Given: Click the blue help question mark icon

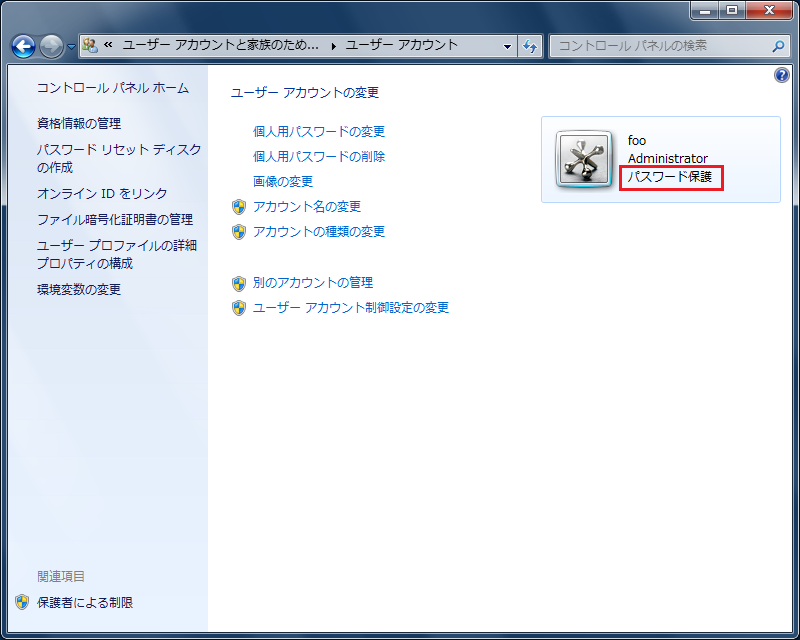Looking at the screenshot, I should click(x=782, y=76).
